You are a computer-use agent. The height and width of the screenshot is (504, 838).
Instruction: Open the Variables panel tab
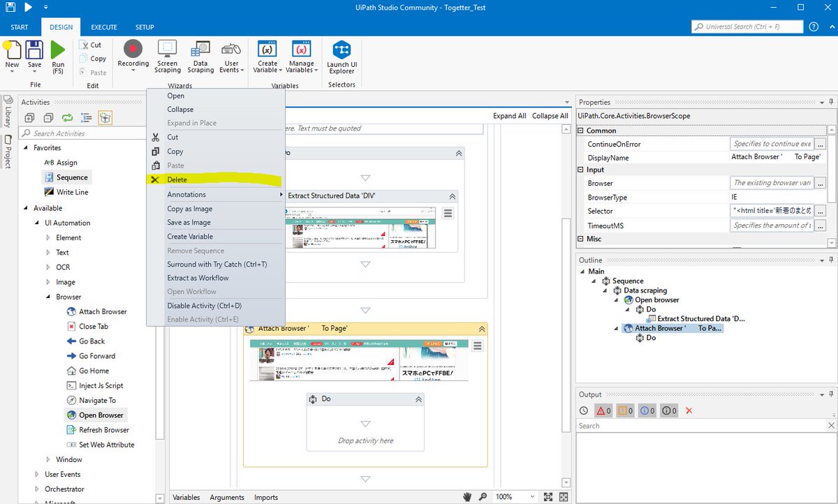[x=186, y=497]
